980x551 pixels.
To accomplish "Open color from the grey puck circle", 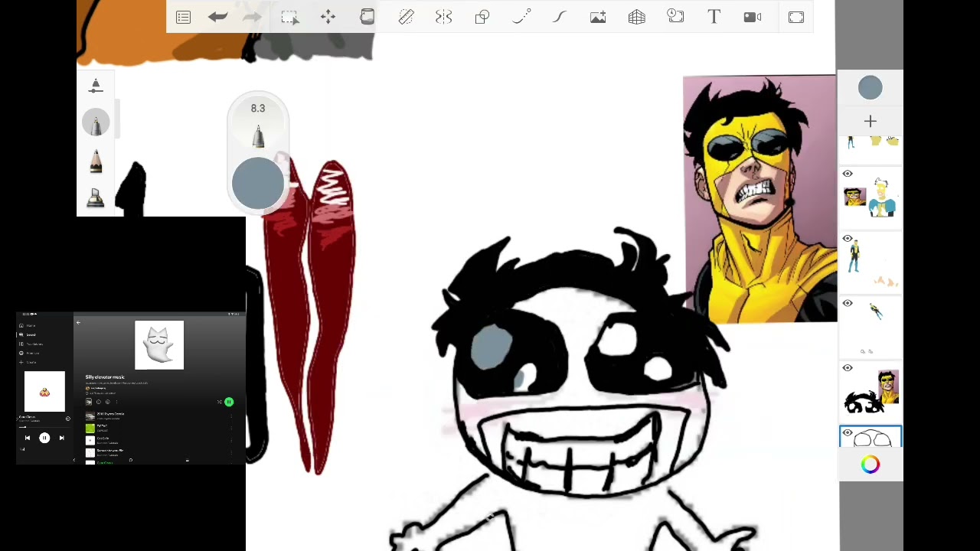I will coord(258,184).
